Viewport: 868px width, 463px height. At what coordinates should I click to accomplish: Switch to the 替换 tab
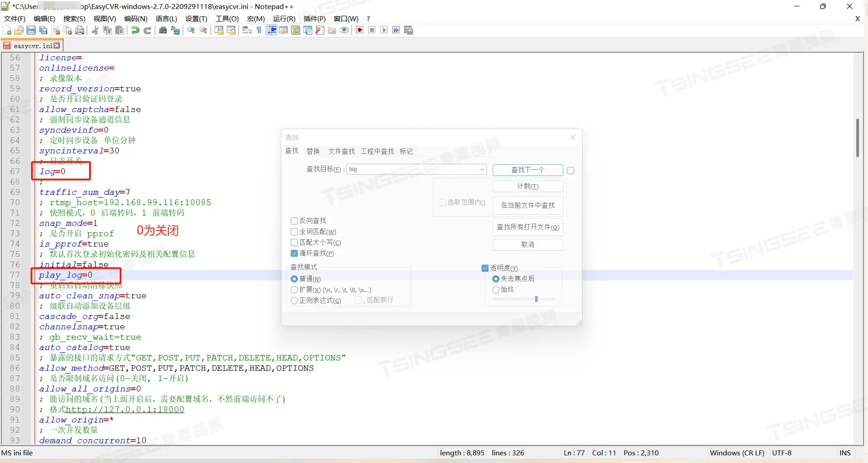pyautogui.click(x=313, y=151)
